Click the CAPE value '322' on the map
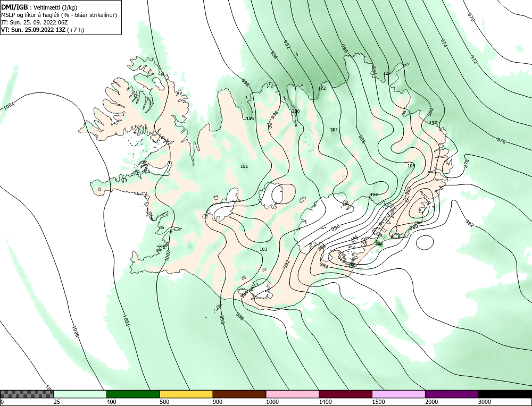The image size is (532, 406). (x=379, y=244)
